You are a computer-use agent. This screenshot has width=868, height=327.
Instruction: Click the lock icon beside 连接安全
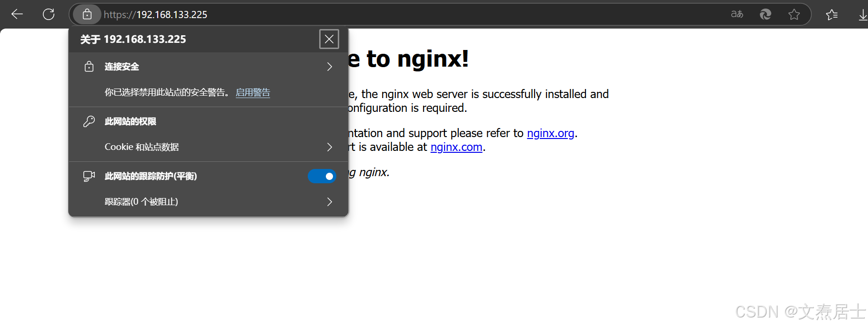[89, 66]
